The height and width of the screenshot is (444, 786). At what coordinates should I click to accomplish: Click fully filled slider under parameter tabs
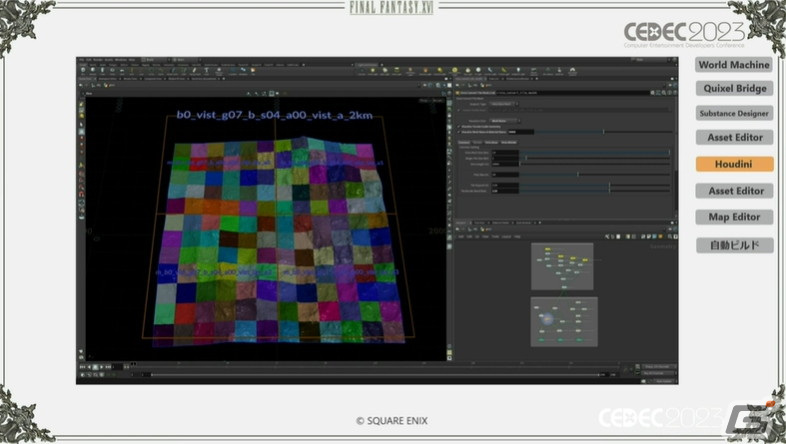click(x=595, y=152)
